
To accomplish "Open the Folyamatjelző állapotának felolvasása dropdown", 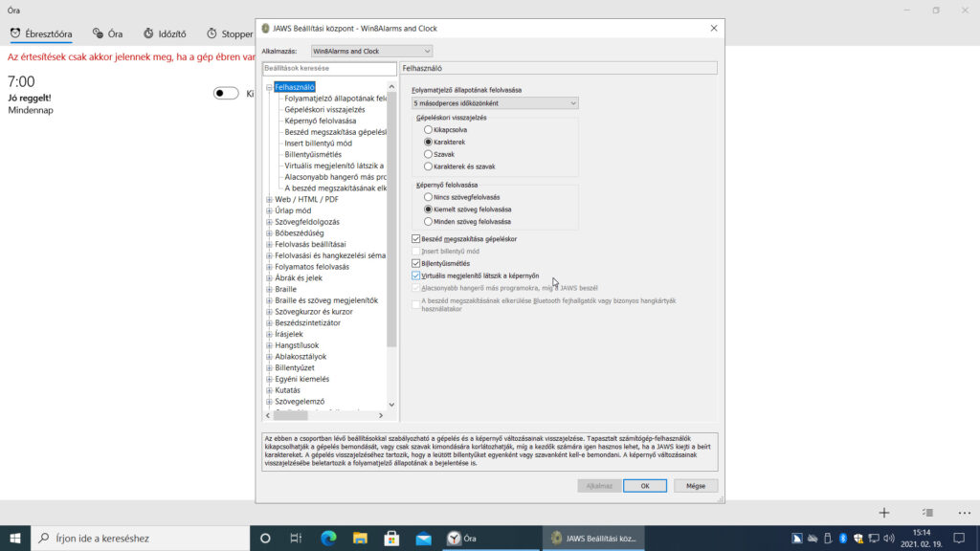I will tap(495, 103).
